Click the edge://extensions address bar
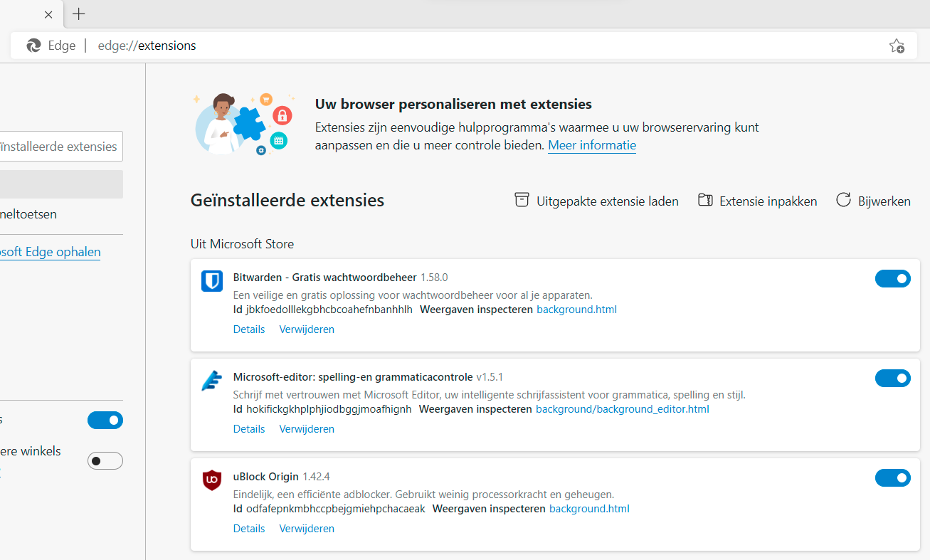The image size is (930, 560). click(427, 46)
